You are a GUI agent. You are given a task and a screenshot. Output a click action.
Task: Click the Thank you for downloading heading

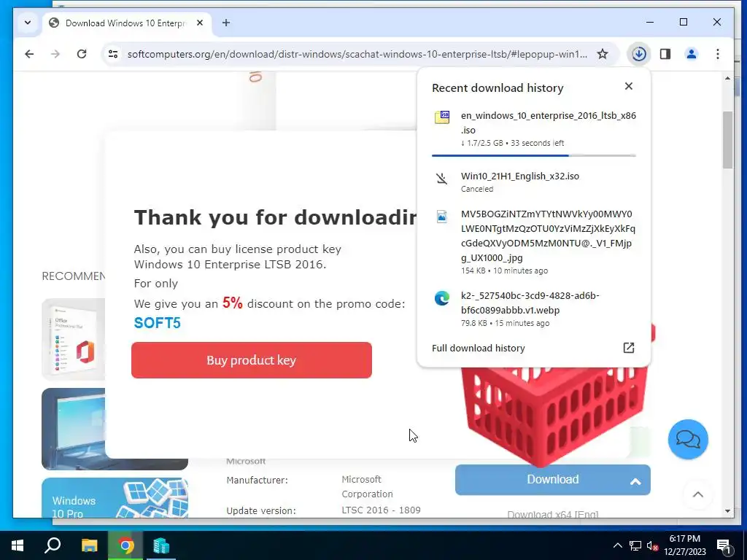(275, 217)
